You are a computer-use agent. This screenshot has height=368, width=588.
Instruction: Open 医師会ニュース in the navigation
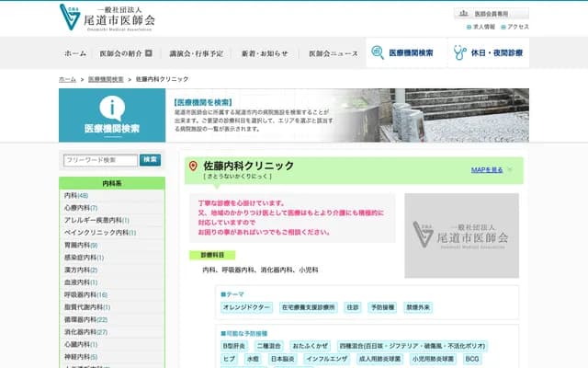point(334,53)
